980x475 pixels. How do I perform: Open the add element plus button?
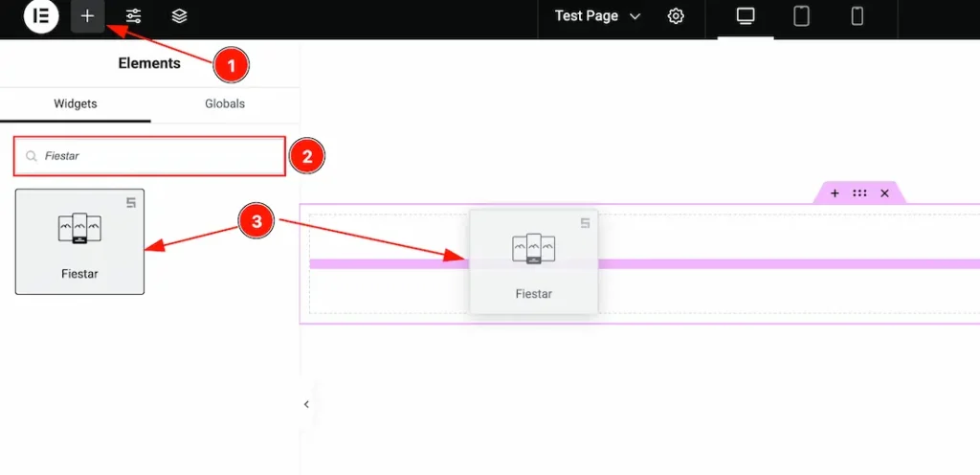87,16
